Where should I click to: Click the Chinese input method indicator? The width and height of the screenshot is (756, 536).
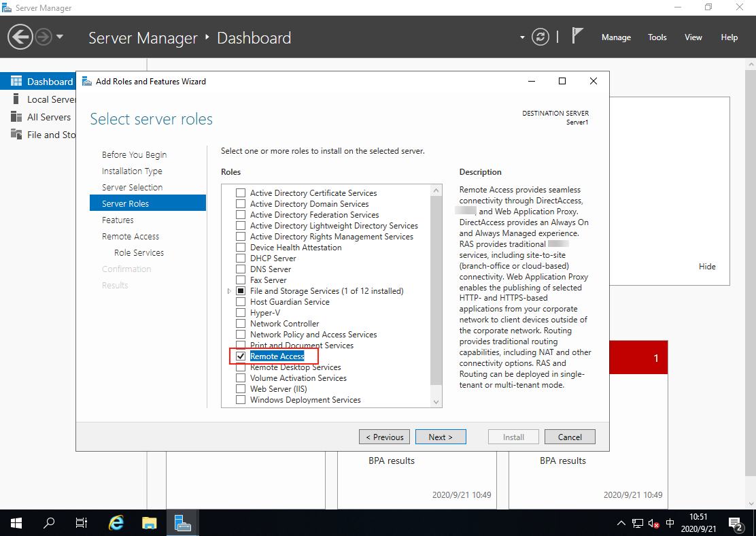pos(670,523)
